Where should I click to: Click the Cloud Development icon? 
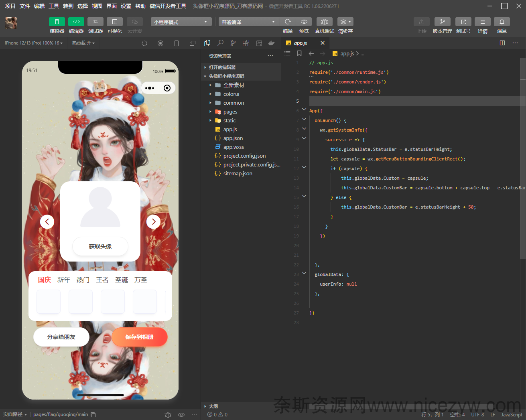pos(135,22)
